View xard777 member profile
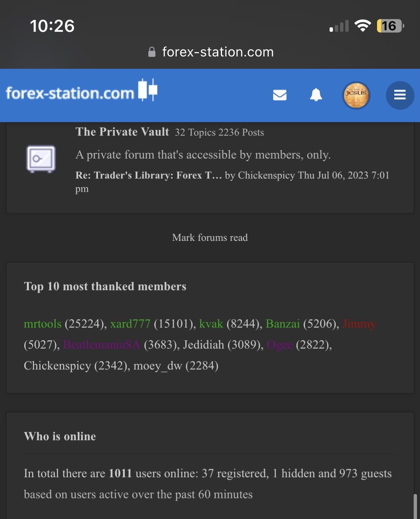 click(130, 324)
